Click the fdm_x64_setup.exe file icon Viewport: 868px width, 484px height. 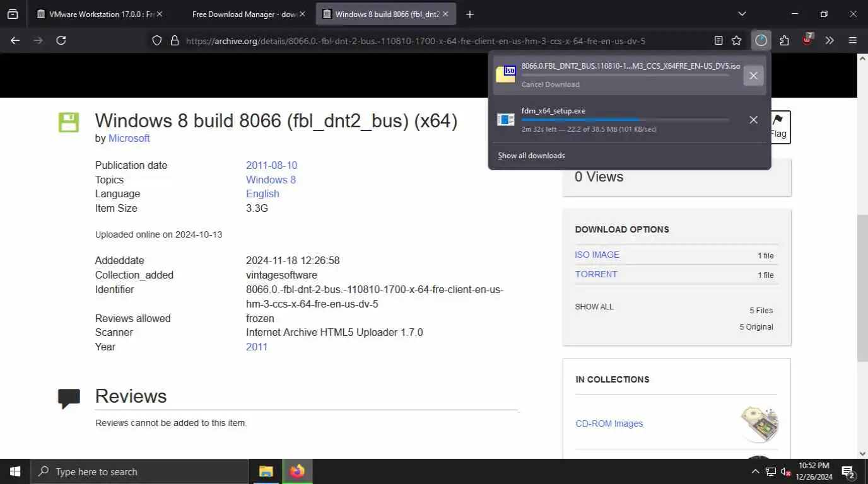(x=506, y=119)
